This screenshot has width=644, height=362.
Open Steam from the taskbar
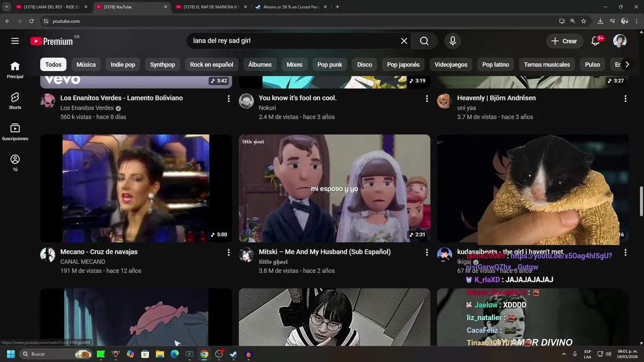(x=233, y=354)
